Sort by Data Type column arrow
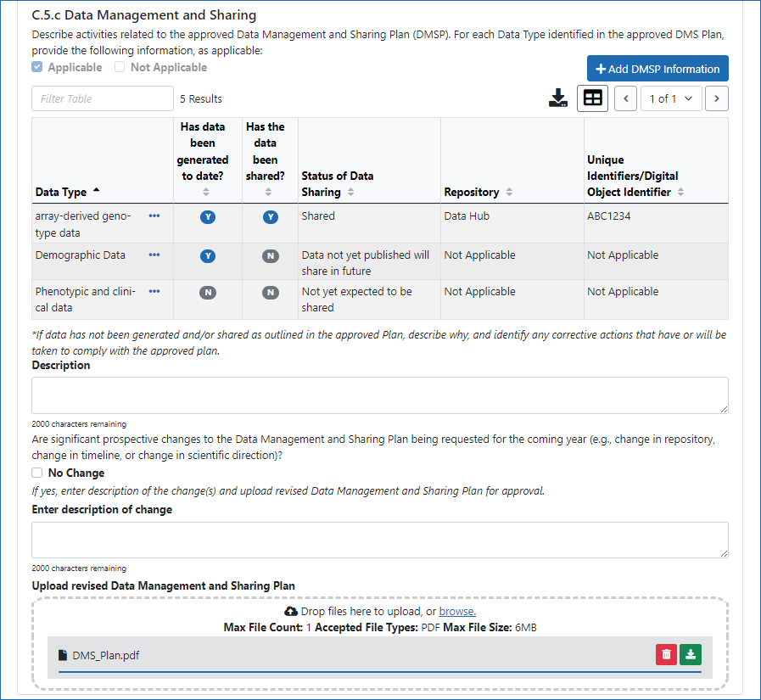This screenshot has height=700, width=761. tap(97, 191)
